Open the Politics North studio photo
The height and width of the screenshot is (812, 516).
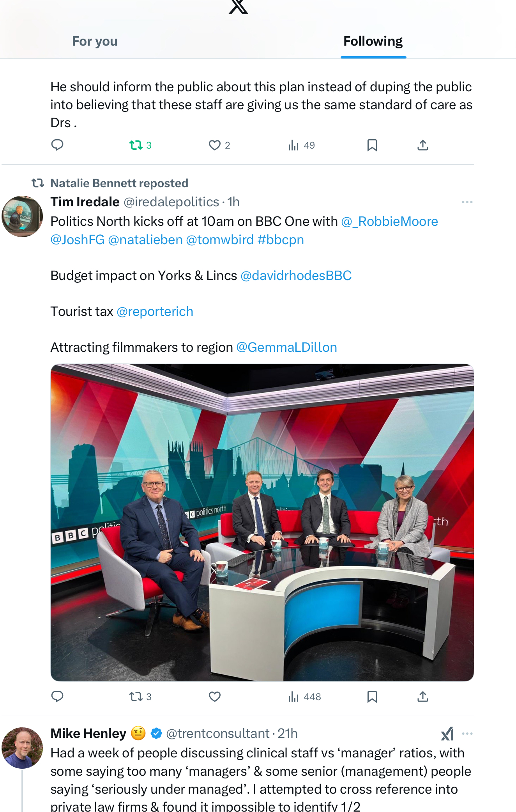pos(262,523)
